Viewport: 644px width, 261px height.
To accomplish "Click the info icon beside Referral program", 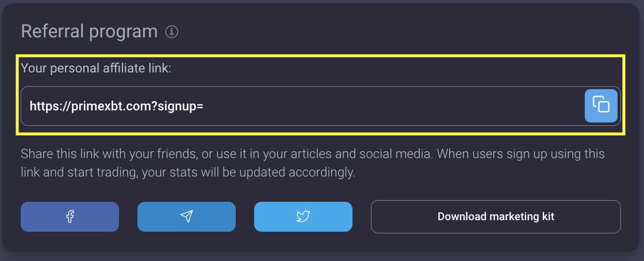I will click(171, 32).
